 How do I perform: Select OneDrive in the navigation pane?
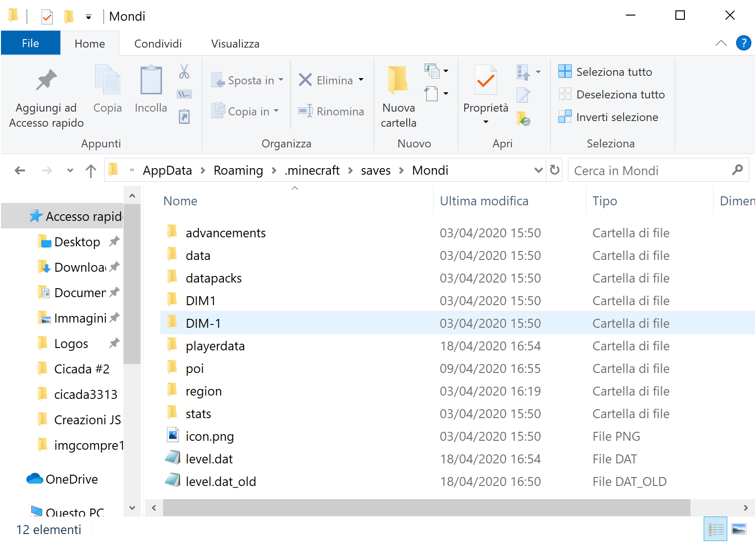pos(62,479)
